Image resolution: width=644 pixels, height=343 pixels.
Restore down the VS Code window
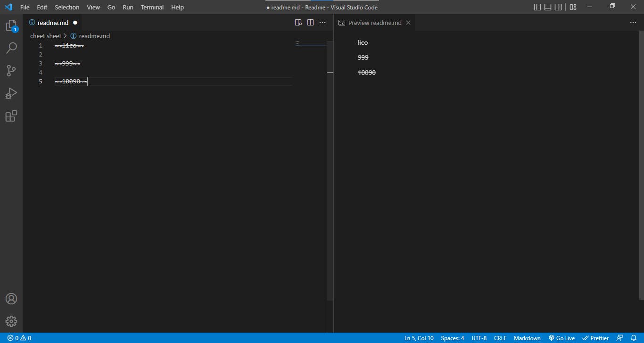(x=612, y=6)
